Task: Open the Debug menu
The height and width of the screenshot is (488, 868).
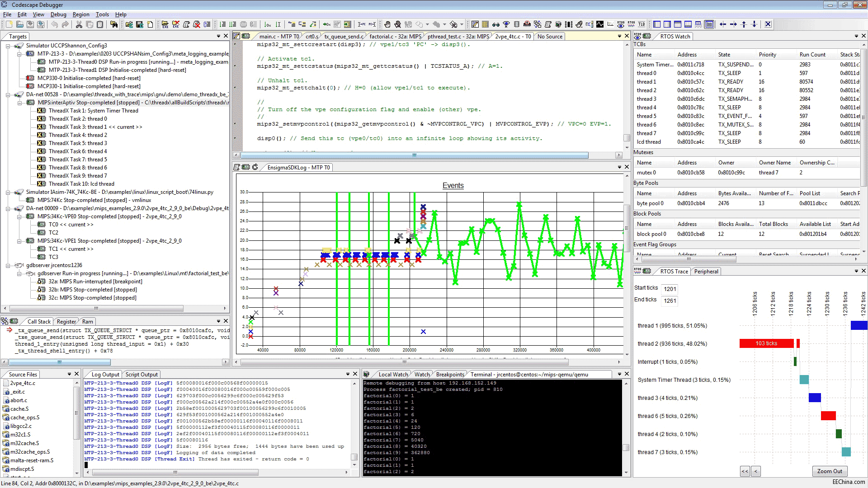Action: coord(58,14)
